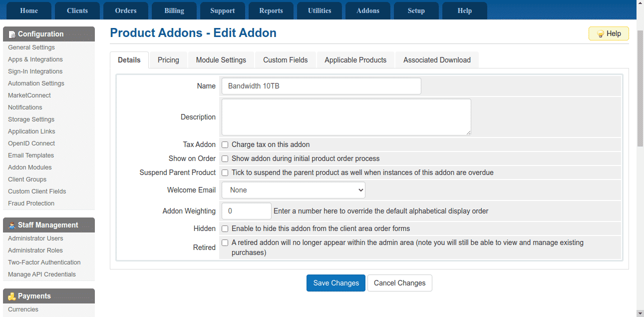Click the Save Changes button
Image resolution: width=644 pixels, height=317 pixels.
(336, 283)
